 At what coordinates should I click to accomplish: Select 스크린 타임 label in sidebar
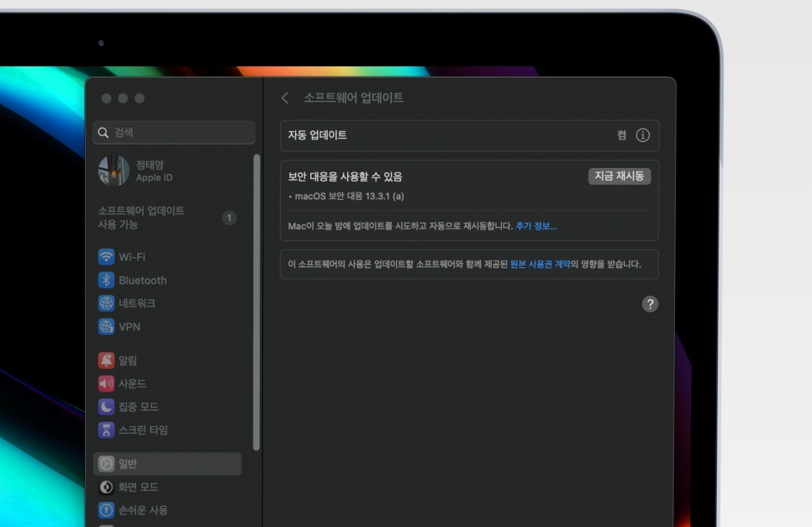144,430
